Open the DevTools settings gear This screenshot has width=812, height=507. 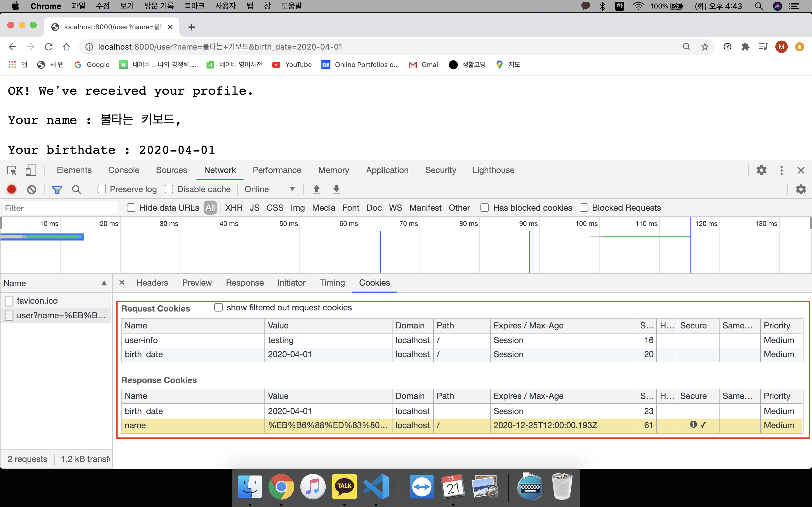[x=761, y=170]
